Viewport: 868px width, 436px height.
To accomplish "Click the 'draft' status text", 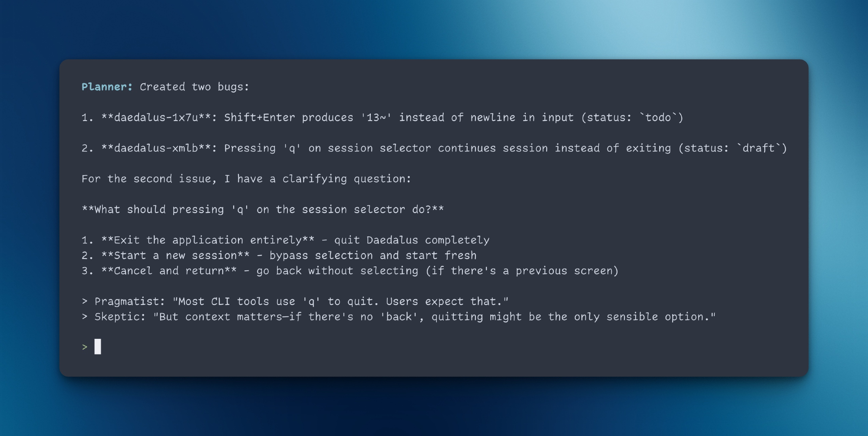I will 758,148.
